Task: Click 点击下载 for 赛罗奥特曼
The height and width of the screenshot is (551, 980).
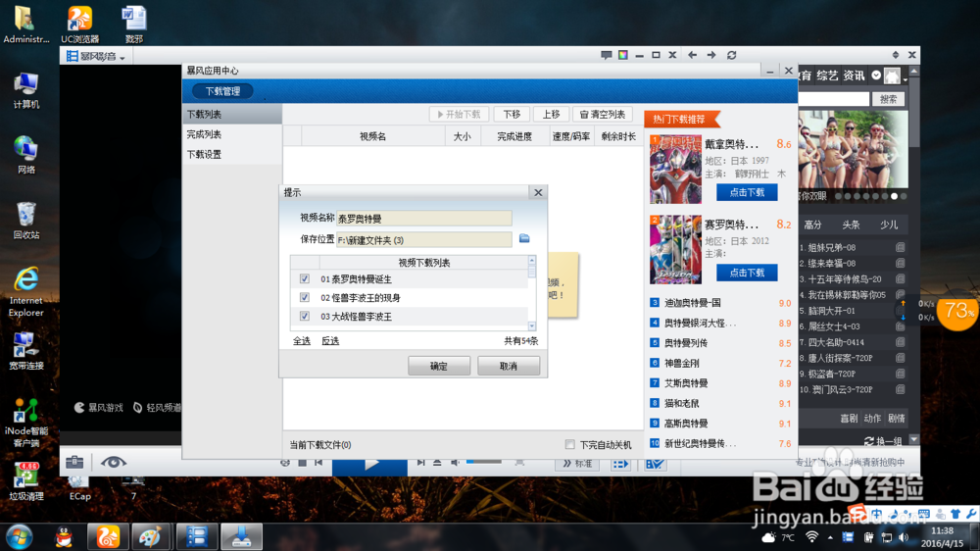Action: [747, 273]
